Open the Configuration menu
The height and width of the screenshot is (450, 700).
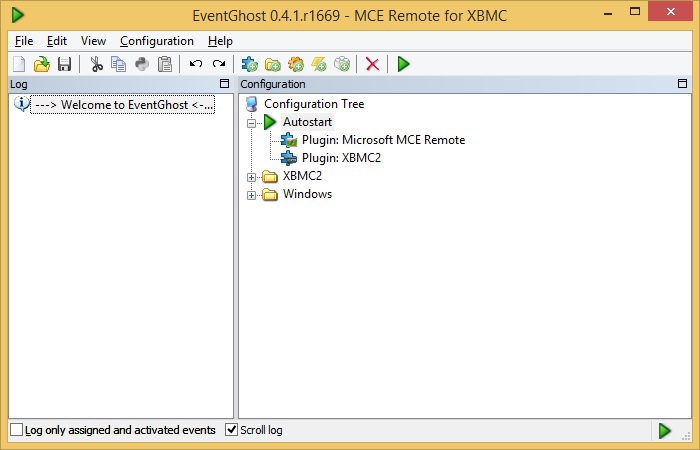pyautogui.click(x=157, y=41)
